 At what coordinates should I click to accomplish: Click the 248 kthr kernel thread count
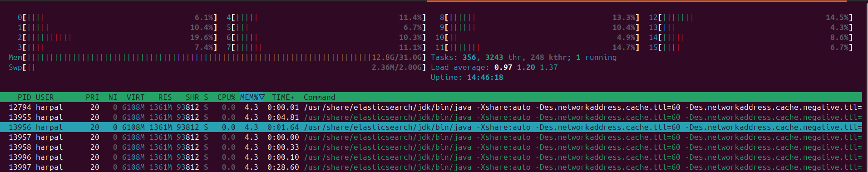pos(548,57)
